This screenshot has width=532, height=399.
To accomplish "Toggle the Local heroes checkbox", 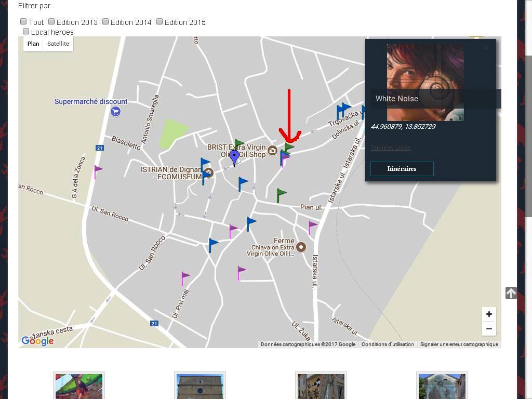I will click(26, 32).
